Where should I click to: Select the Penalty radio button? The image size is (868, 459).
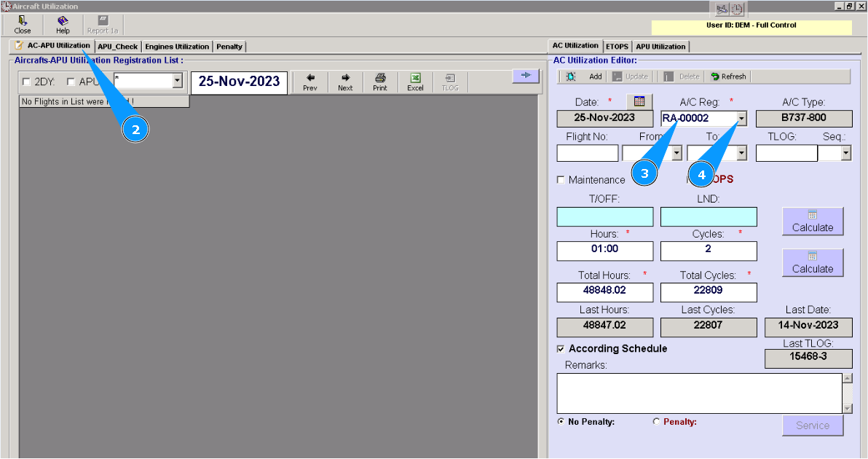pyautogui.click(x=657, y=422)
